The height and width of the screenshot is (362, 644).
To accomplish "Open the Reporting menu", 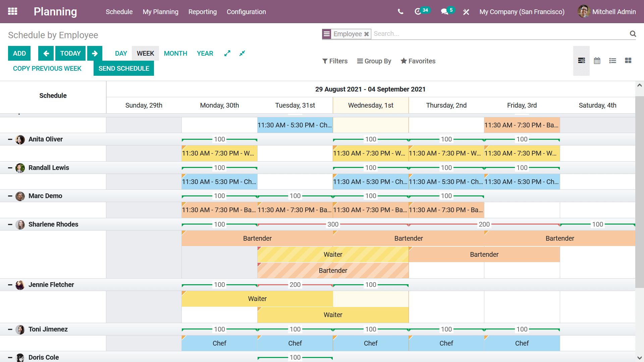I will pyautogui.click(x=202, y=12).
